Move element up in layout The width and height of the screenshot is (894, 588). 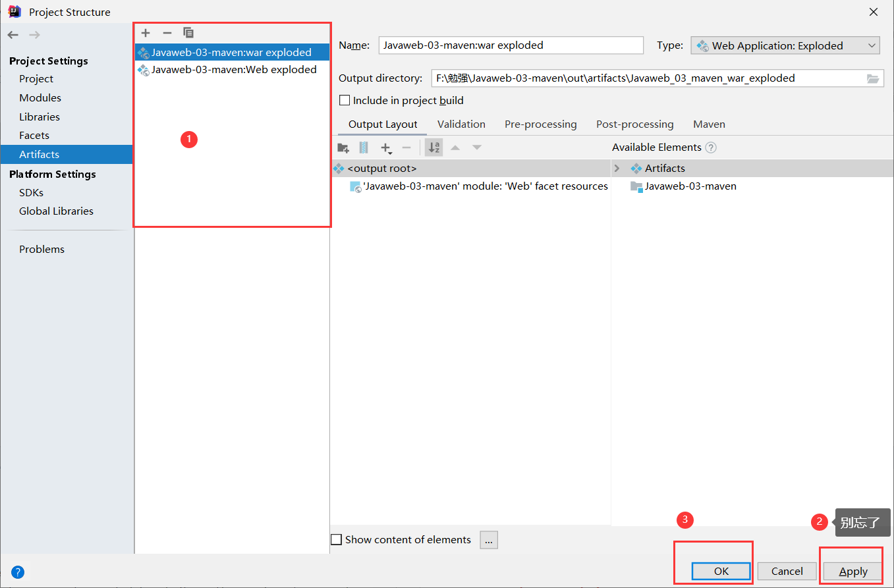click(x=455, y=147)
